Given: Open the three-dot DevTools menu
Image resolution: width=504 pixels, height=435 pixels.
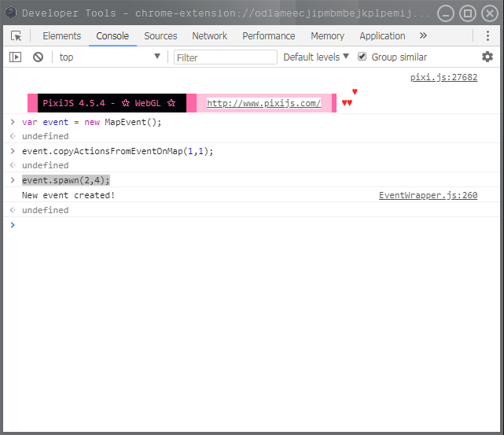Looking at the screenshot, I should click(487, 35).
